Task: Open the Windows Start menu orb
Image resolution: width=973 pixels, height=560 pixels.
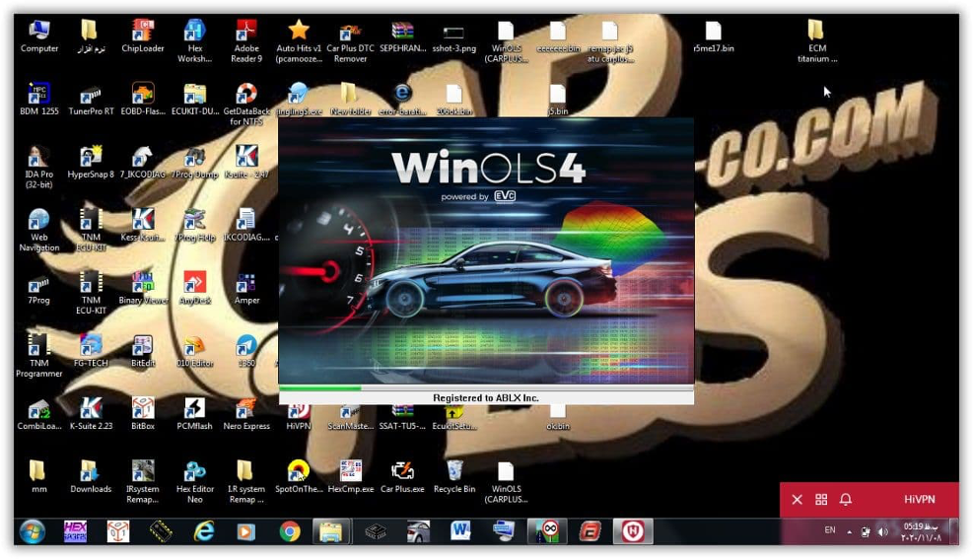Action: 32,532
